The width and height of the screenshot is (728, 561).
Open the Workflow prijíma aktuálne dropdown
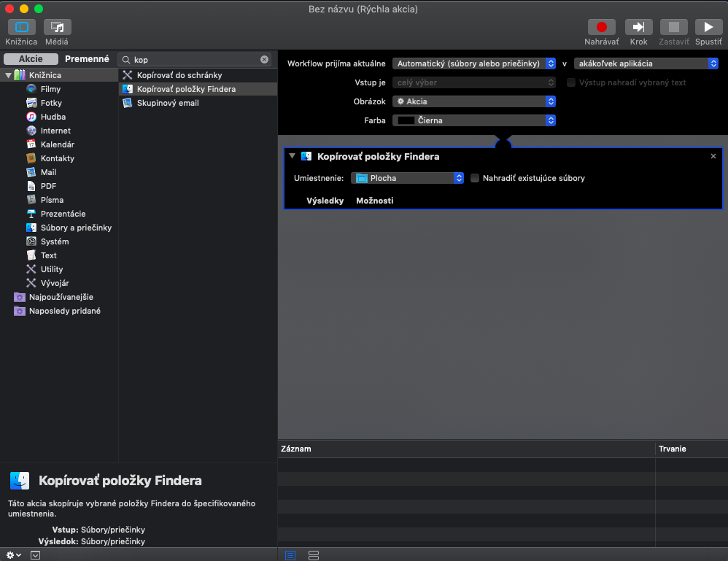click(474, 63)
